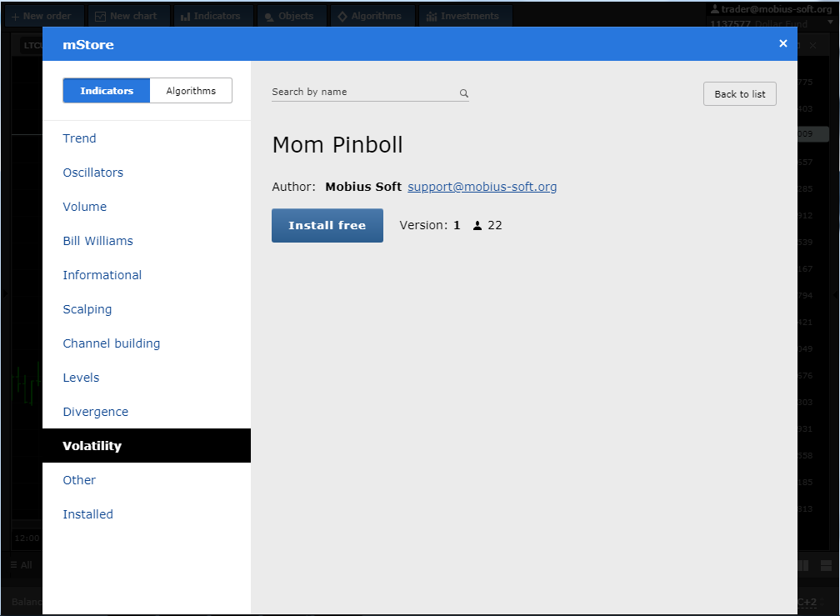Show the Installed indicators list
The image size is (840, 616).
(x=87, y=514)
